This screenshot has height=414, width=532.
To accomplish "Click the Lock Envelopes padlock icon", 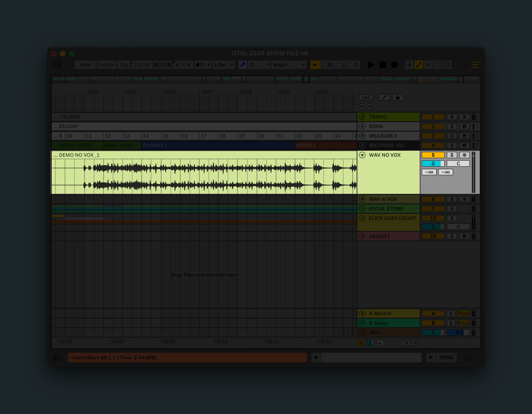I will click(x=398, y=98).
